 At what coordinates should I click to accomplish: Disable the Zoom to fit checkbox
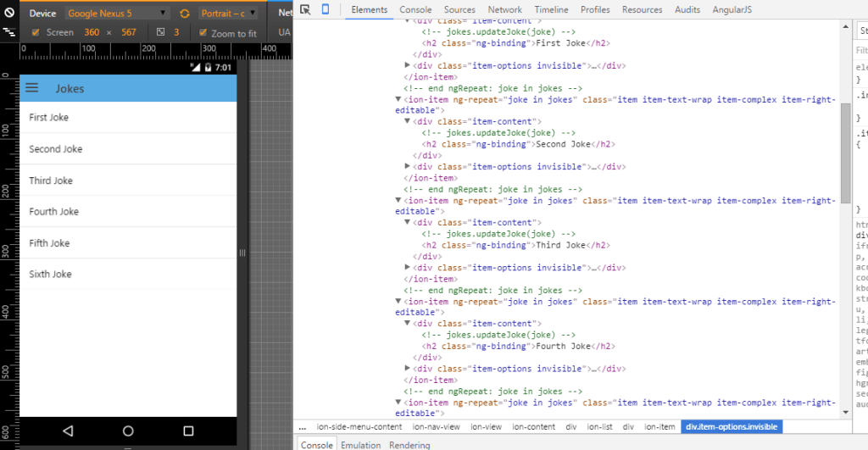pos(203,32)
